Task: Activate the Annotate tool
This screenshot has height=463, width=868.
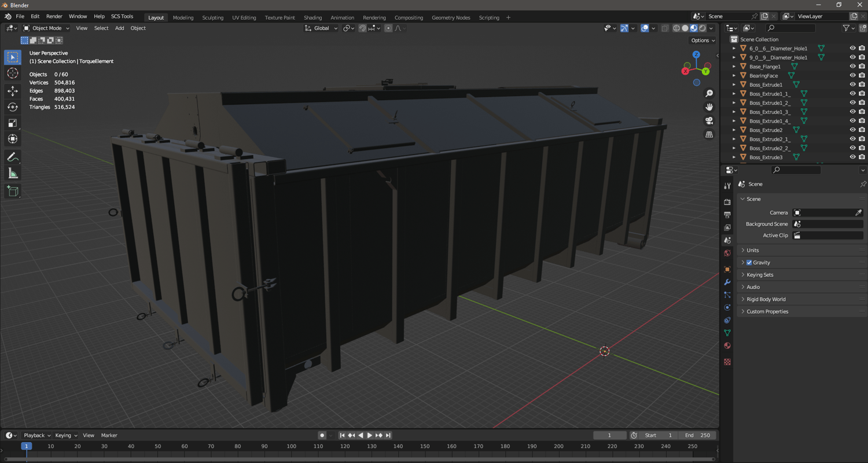Action: click(13, 157)
